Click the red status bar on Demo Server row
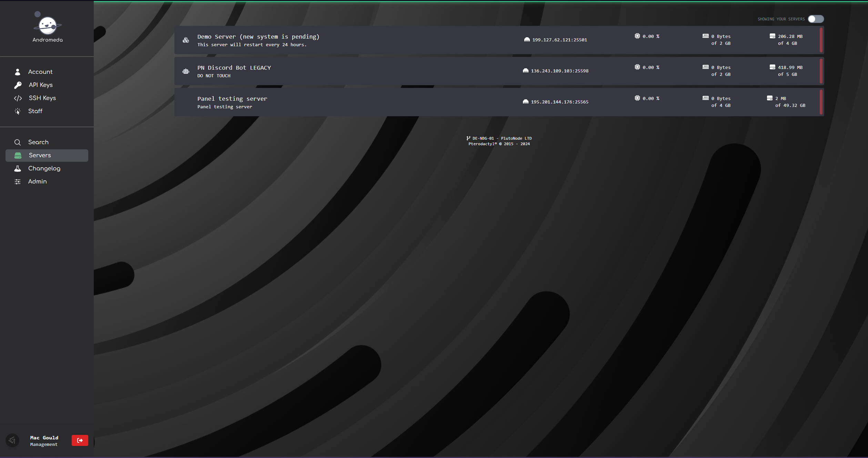 [x=821, y=40]
